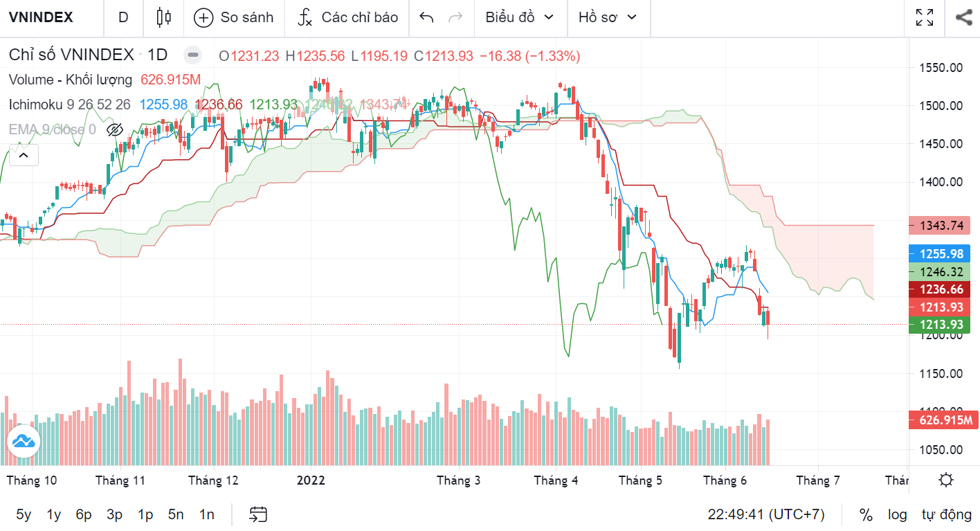This screenshot has height=531, width=980.
Task: Click the 1343.74 price label
Action: [x=941, y=225]
